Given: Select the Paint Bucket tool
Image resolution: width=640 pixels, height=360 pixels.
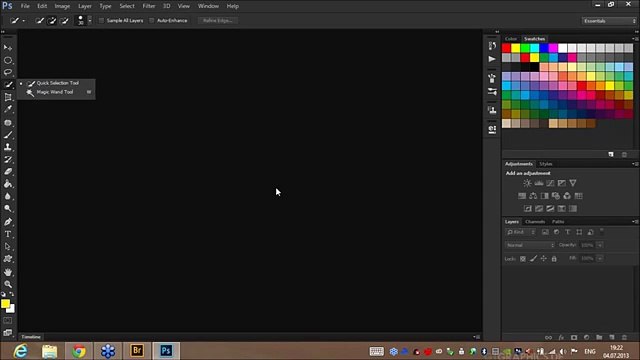Looking at the screenshot, I should point(8,184).
